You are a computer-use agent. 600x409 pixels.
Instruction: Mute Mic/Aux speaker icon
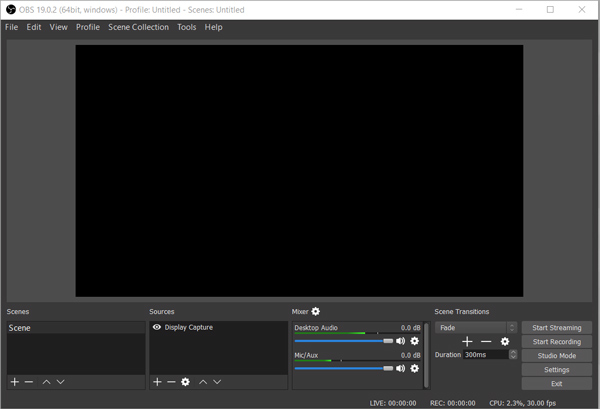tap(401, 368)
